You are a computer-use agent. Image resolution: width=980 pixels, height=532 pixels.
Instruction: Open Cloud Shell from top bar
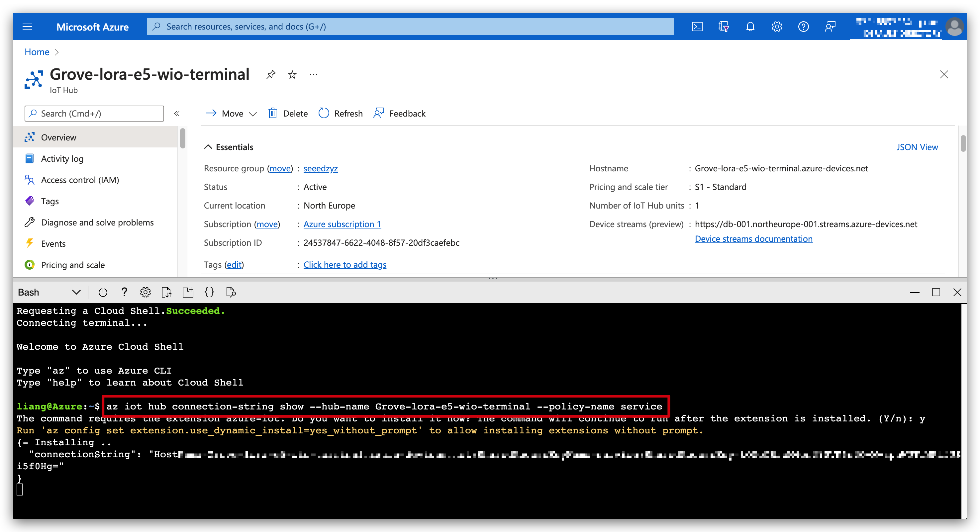click(x=697, y=27)
